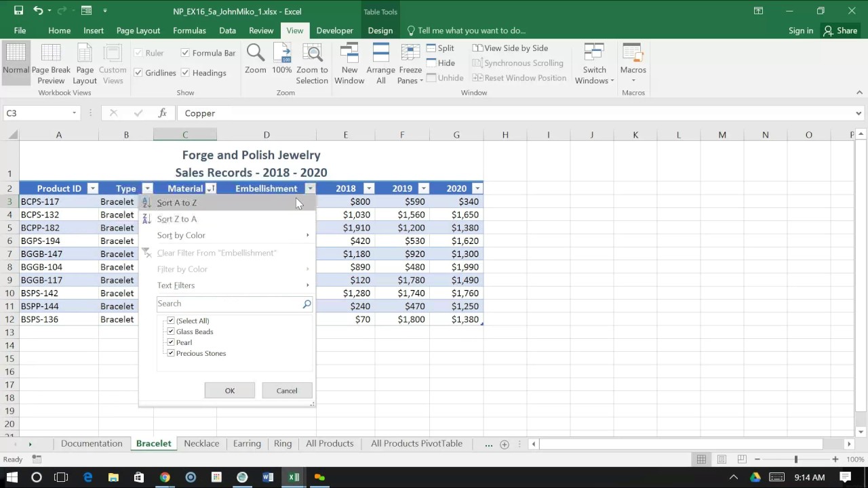The width and height of the screenshot is (868, 488).
Task: Click the Sort Z to A option
Action: coord(227,219)
